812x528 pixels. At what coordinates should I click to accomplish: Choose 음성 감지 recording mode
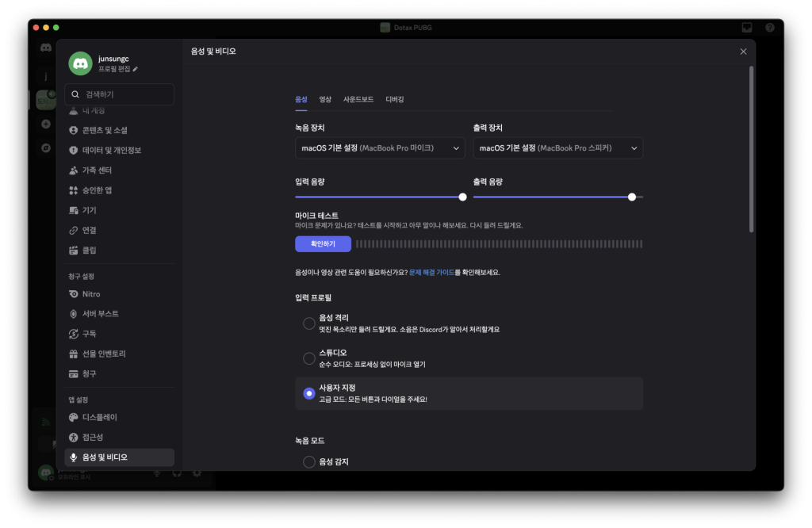[x=309, y=462]
